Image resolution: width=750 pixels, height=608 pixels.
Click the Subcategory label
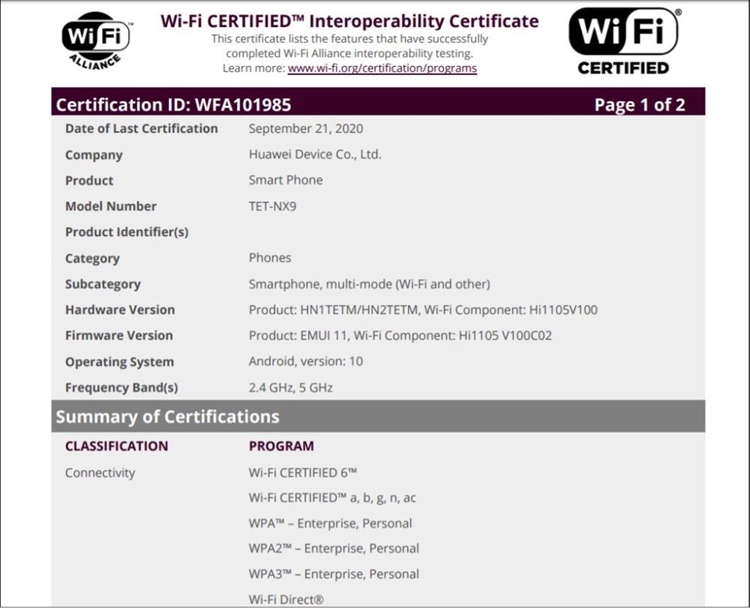point(103,284)
